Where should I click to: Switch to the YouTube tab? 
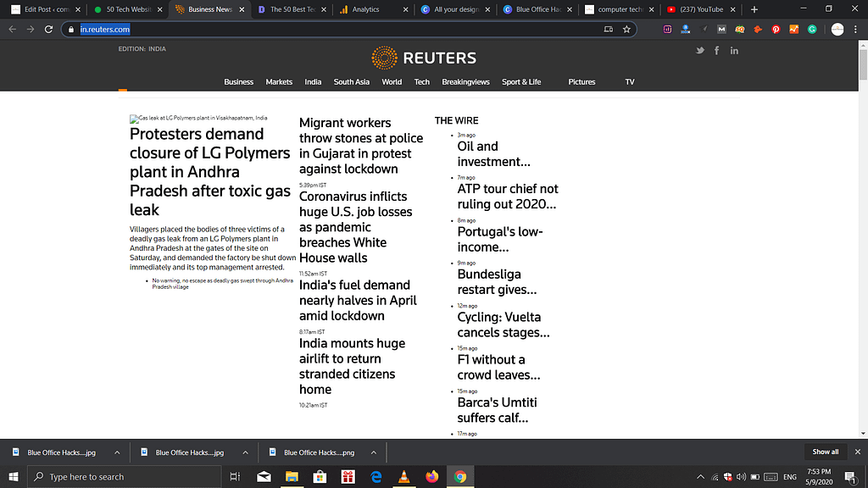701,9
